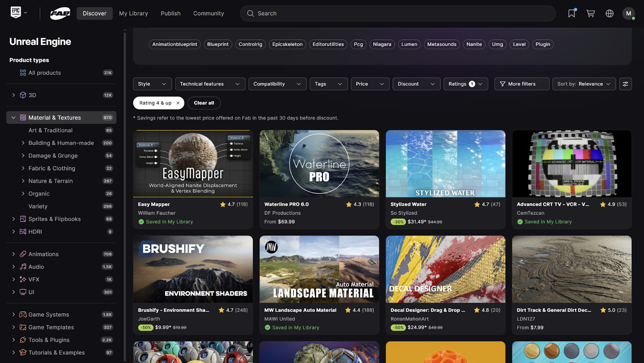Click the star rating on Waterline PRO
The height and width of the screenshot is (363, 644).
pyautogui.click(x=360, y=204)
